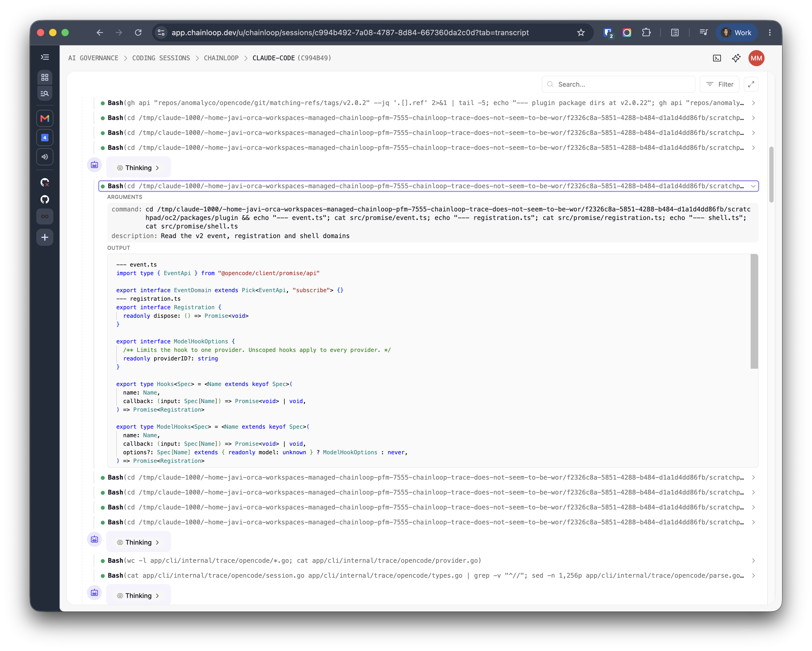Collapse the highlighted expanded Bash row
Viewport: 812px width, 651px height.
tap(429, 186)
